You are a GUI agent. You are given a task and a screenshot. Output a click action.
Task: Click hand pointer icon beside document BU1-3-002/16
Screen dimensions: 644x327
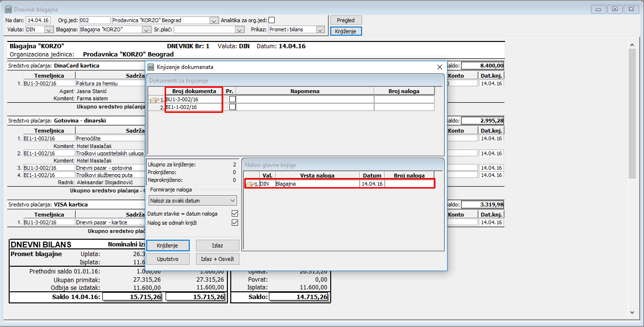pyautogui.click(x=154, y=99)
